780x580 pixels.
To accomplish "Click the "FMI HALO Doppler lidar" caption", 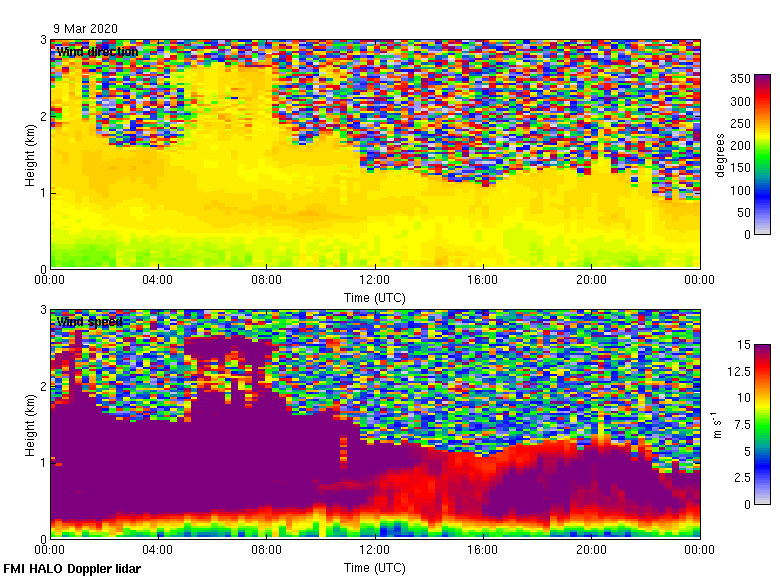I will 72,569.
